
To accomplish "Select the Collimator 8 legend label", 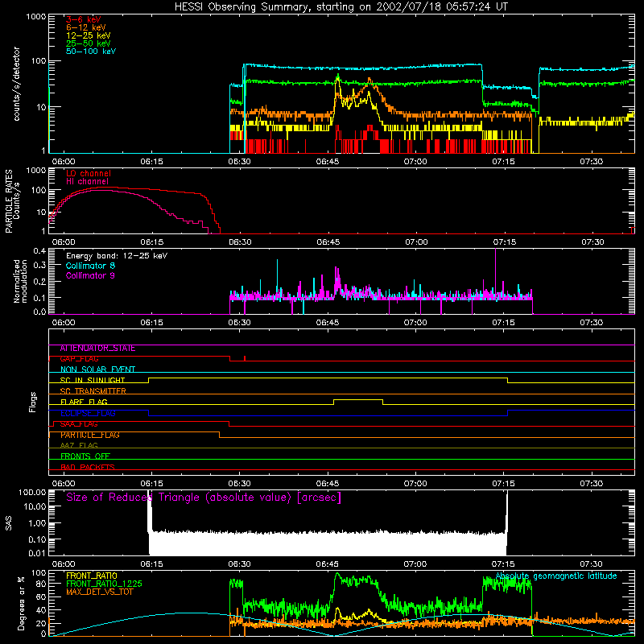I will click(x=90, y=266).
